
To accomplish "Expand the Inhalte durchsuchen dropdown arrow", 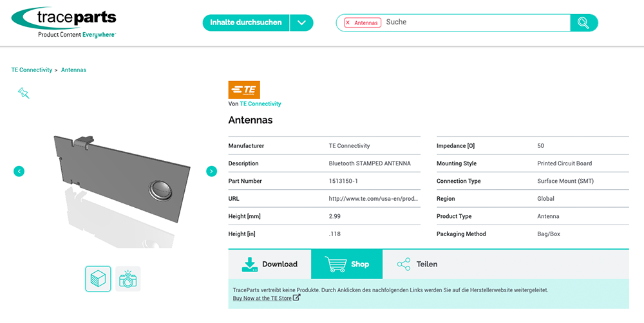I will coord(301,23).
